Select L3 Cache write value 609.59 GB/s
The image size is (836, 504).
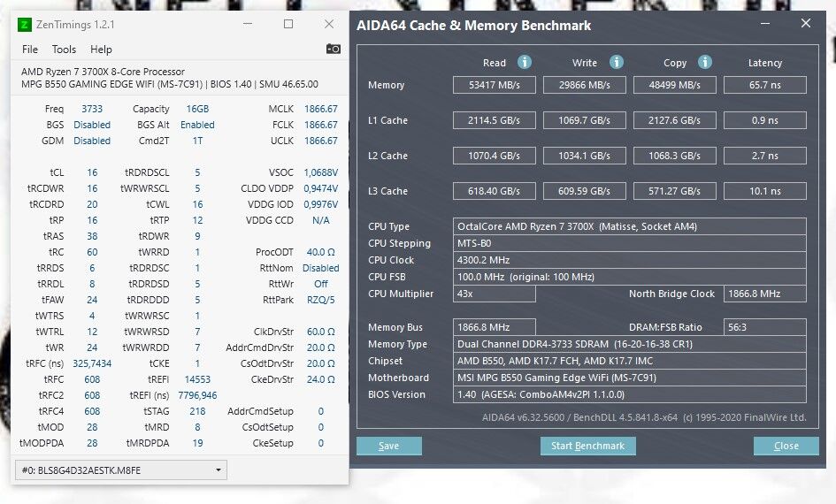pos(585,191)
